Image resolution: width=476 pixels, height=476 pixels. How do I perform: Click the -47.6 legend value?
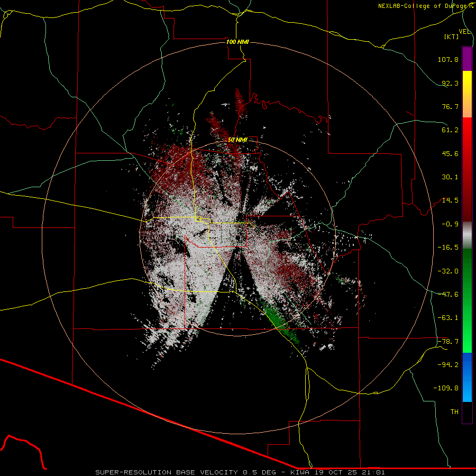pos(448,295)
